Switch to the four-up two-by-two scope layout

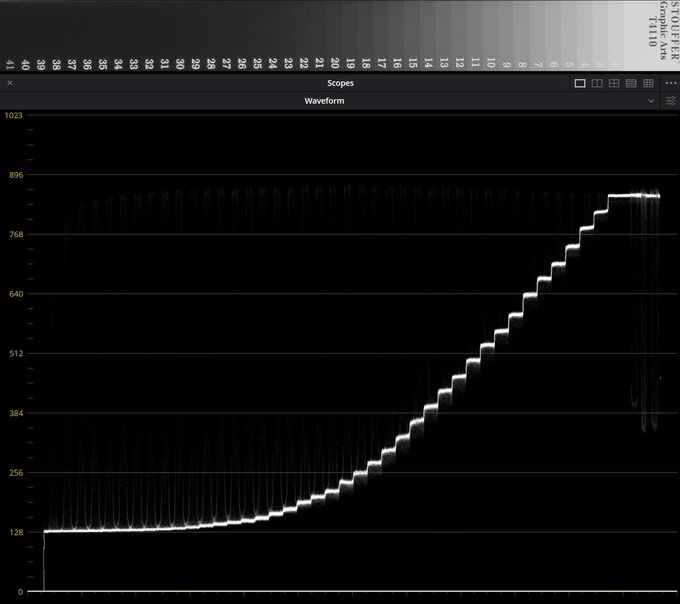click(x=614, y=83)
